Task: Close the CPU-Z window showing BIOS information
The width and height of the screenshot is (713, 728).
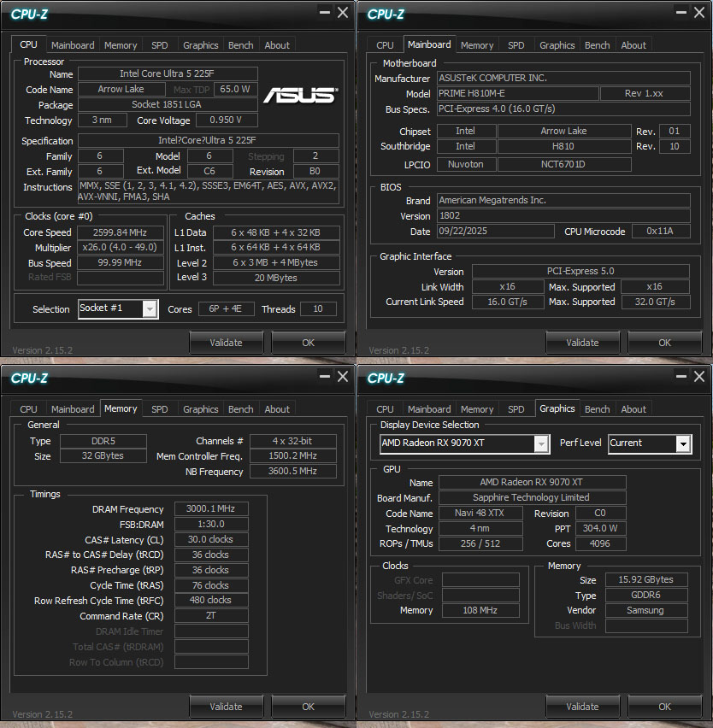Action: tap(699, 13)
